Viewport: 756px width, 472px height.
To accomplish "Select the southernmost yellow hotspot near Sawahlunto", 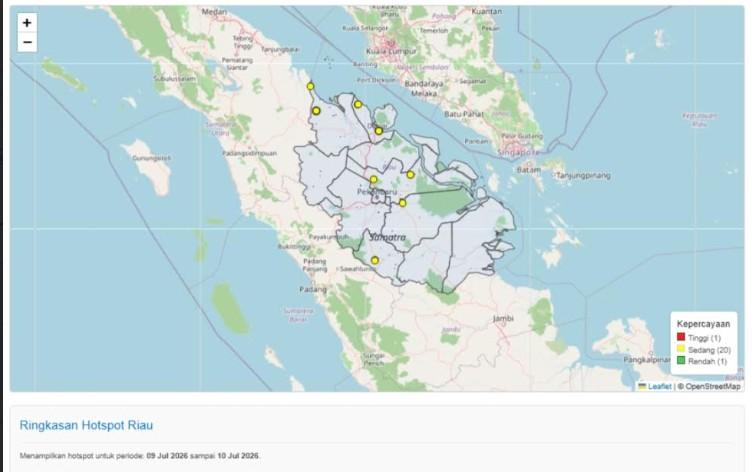I will coord(375,260).
